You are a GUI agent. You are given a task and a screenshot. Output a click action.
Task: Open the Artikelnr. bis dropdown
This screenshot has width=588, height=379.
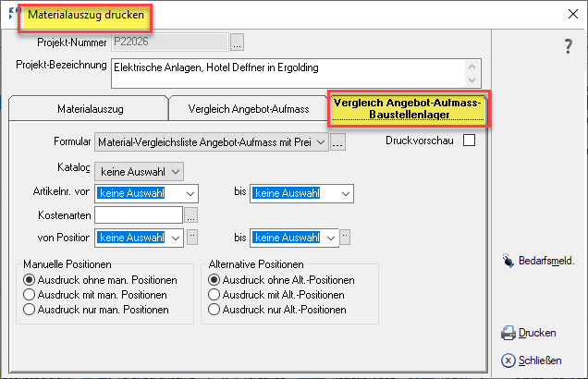tap(345, 193)
